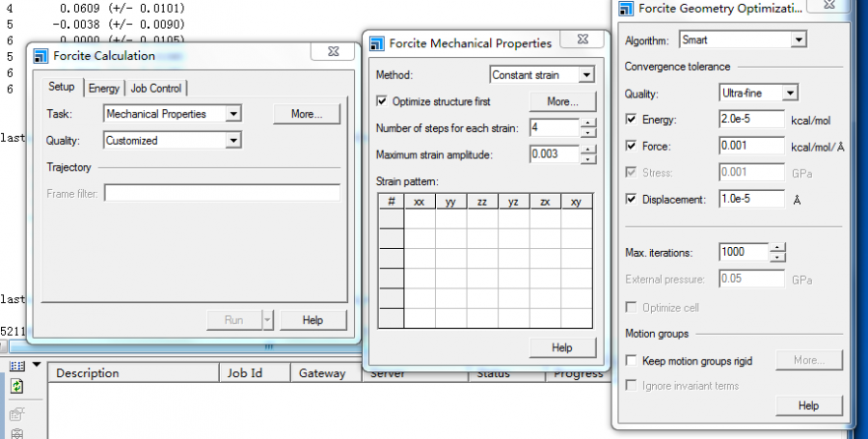Increase the Max. iterations value
The width and height of the screenshot is (868, 439).
[x=777, y=247]
